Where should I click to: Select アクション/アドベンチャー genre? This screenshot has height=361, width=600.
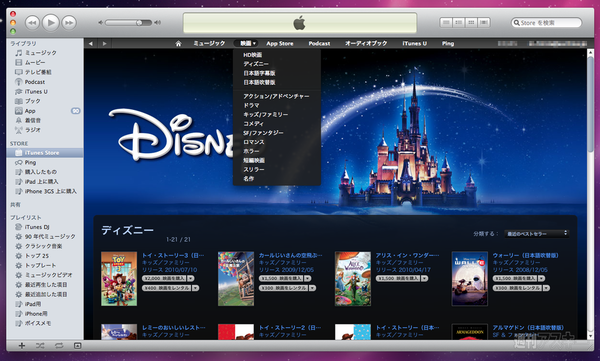[277, 96]
